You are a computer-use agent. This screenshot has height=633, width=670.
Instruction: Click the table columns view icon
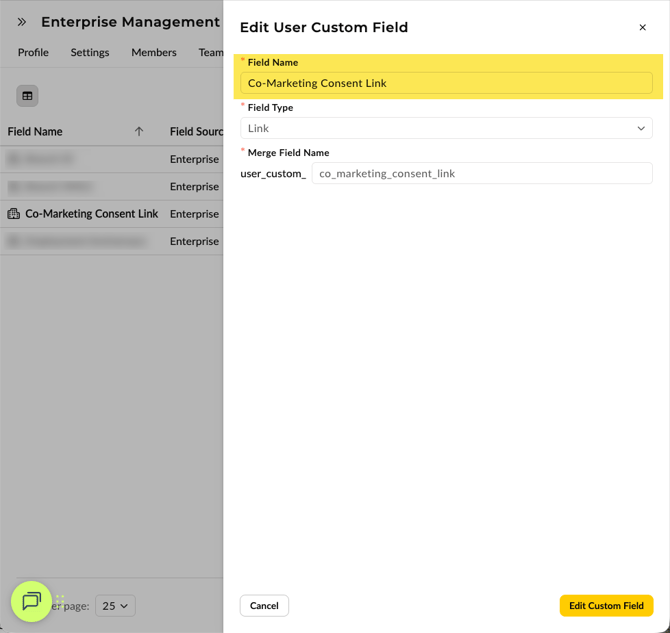[27, 96]
